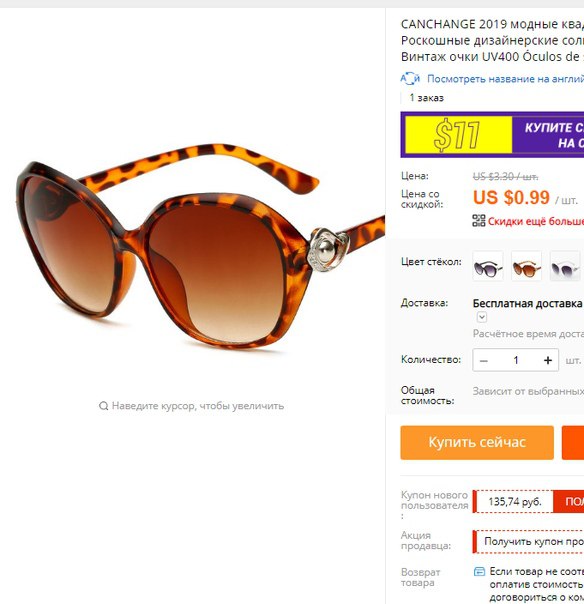Click the translate icon beside the English title link
This screenshot has height=604, width=584.
[x=410, y=79]
